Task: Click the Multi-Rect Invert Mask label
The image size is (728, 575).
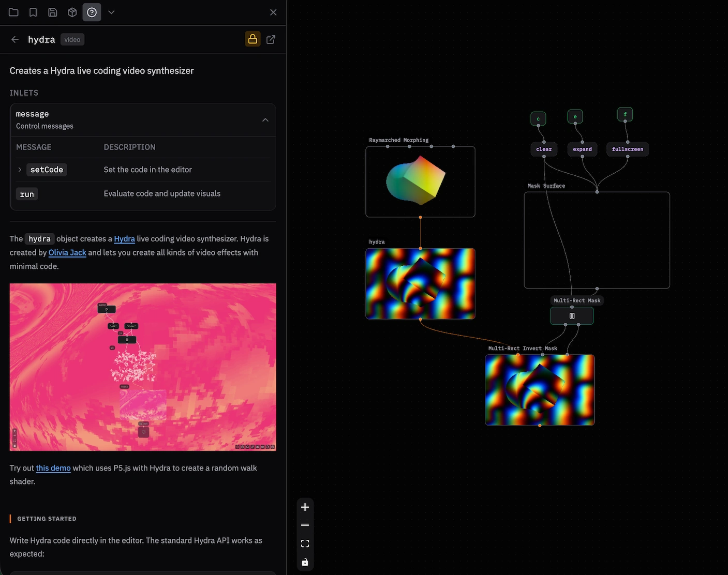Action: click(x=523, y=349)
